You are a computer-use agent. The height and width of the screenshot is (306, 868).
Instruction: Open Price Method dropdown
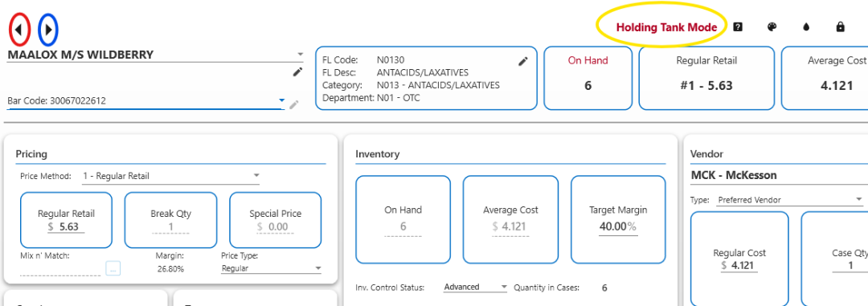click(x=170, y=177)
